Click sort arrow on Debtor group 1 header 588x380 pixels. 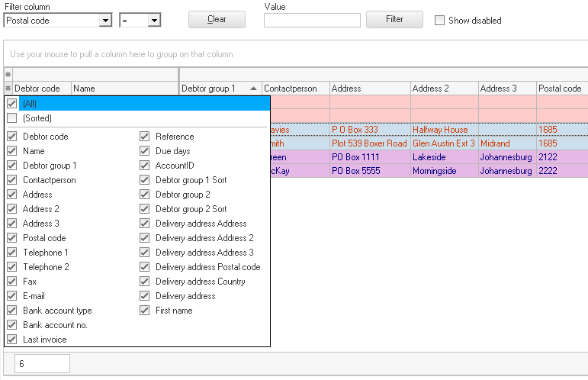click(x=253, y=89)
